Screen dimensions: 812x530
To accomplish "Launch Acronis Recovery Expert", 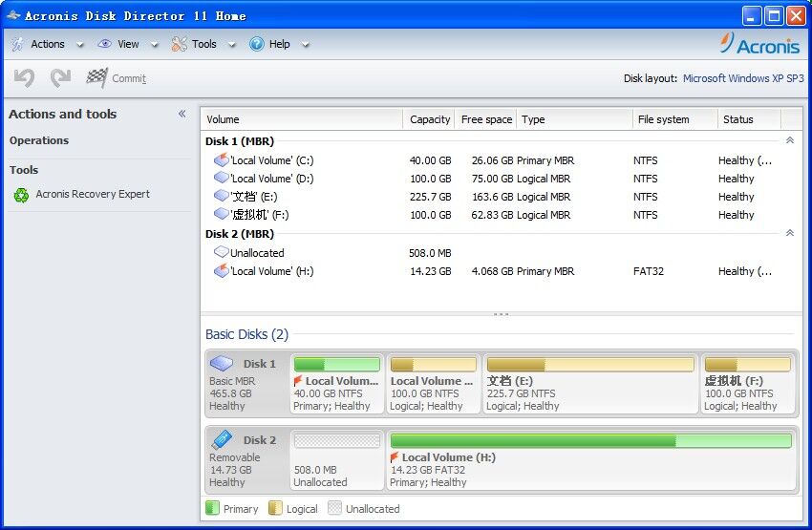I will point(93,194).
